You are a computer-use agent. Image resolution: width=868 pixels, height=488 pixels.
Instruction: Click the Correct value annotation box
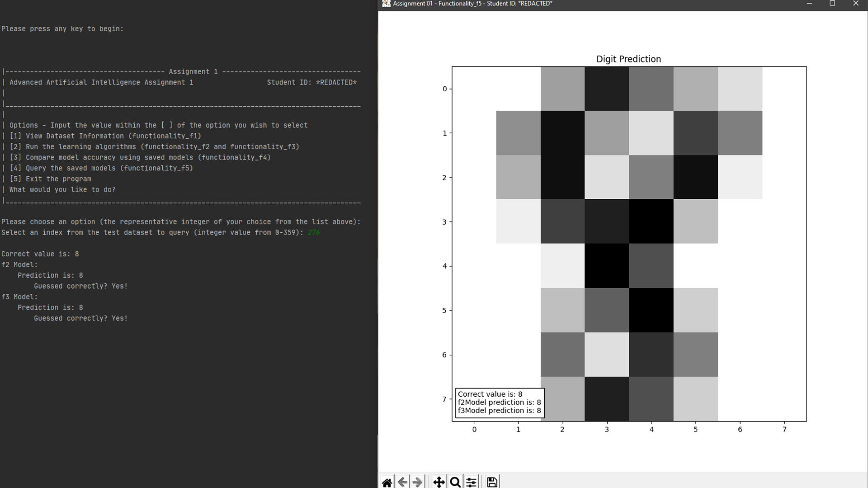500,402
